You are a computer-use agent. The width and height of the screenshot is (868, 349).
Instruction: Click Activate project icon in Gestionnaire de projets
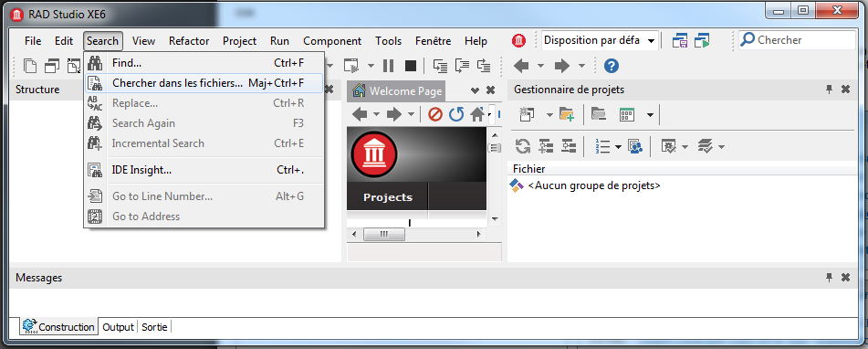click(527, 115)
